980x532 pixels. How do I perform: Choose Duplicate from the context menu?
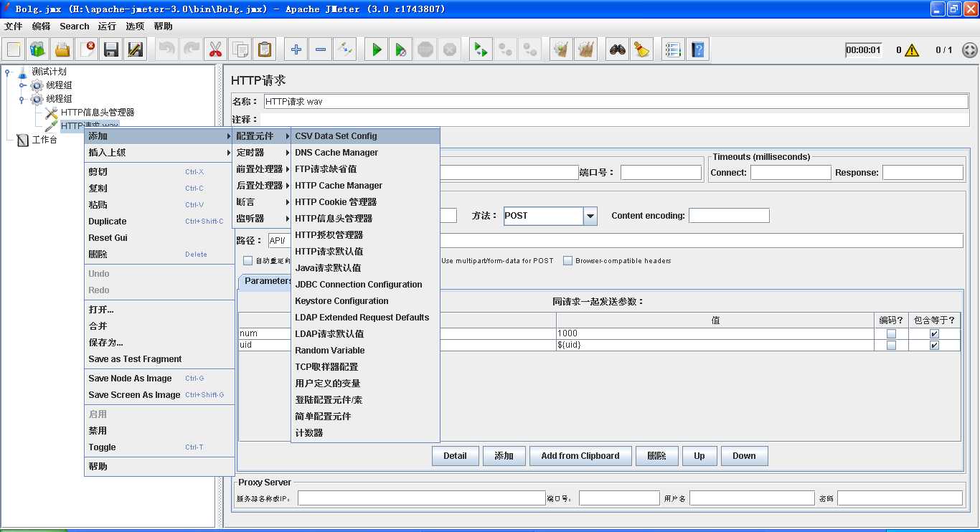pyautogui.click(x=159, y=222)
